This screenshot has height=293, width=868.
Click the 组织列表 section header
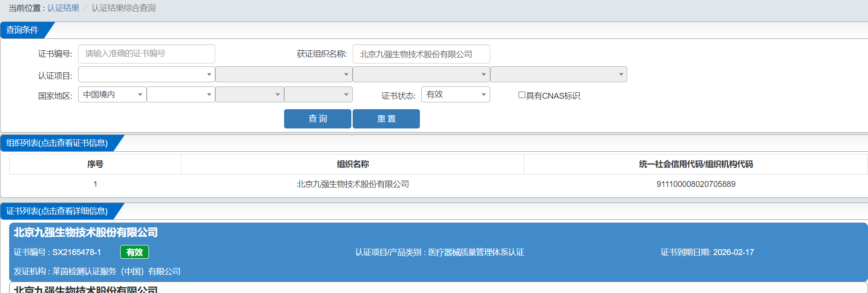[x=57, y=143]
